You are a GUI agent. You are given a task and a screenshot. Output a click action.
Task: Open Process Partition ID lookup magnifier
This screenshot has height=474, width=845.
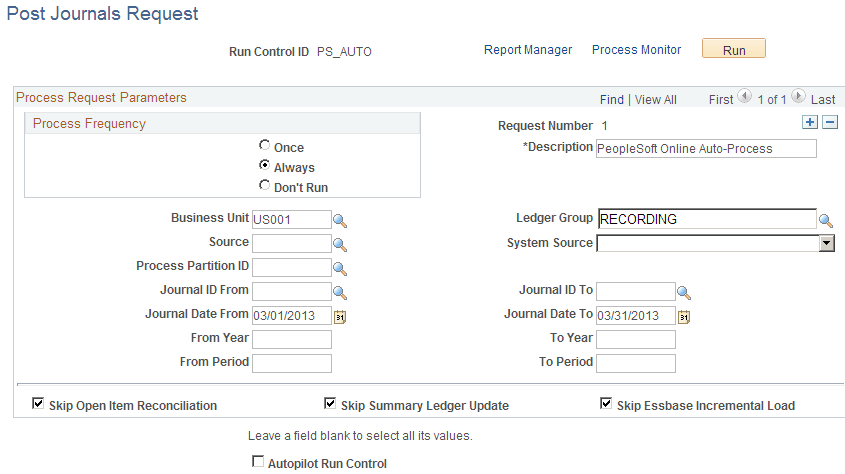tap(340, 269)
